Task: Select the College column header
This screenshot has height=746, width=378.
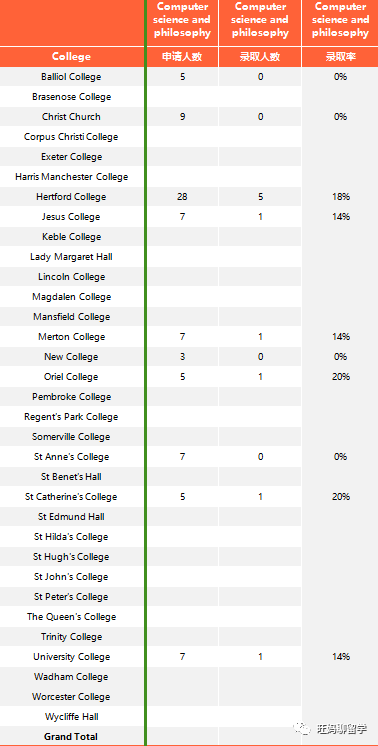Action: (x=71, y=57)
